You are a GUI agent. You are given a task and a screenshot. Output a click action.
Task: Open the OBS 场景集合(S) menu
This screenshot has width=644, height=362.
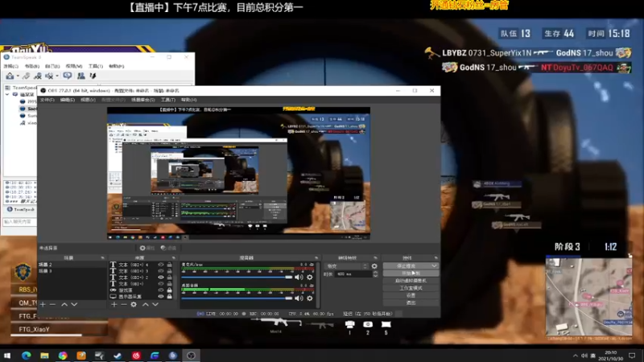click(143, 100)
